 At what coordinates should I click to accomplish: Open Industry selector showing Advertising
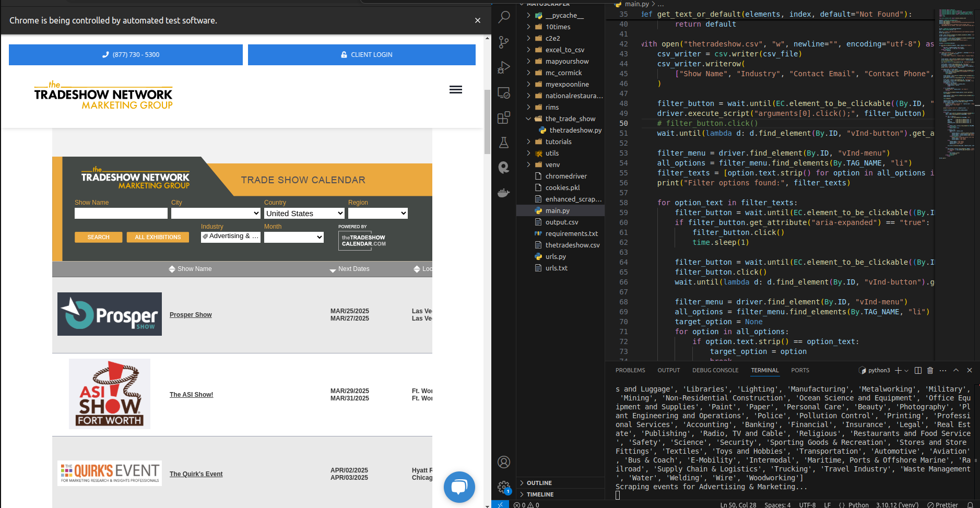tap(231, 237)
